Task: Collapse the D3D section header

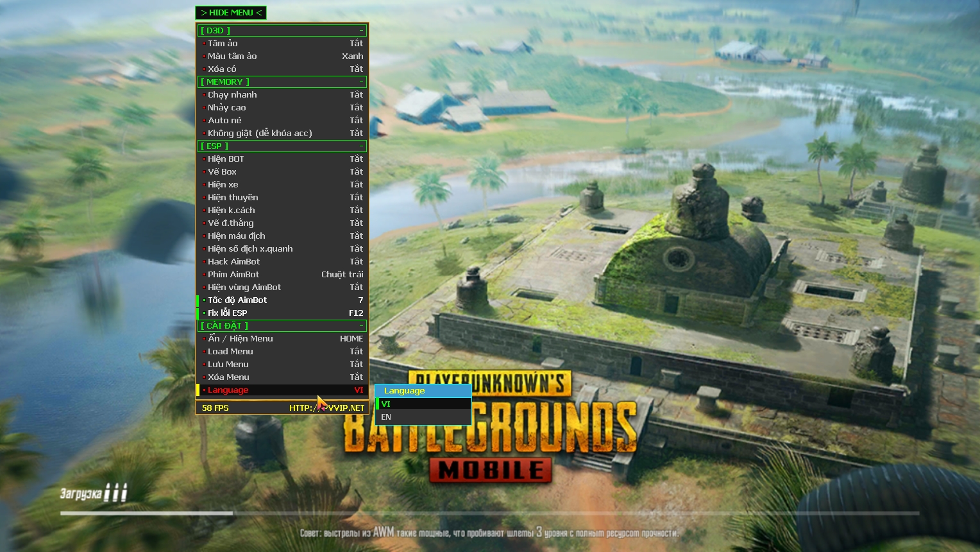Action: point(282,30)
